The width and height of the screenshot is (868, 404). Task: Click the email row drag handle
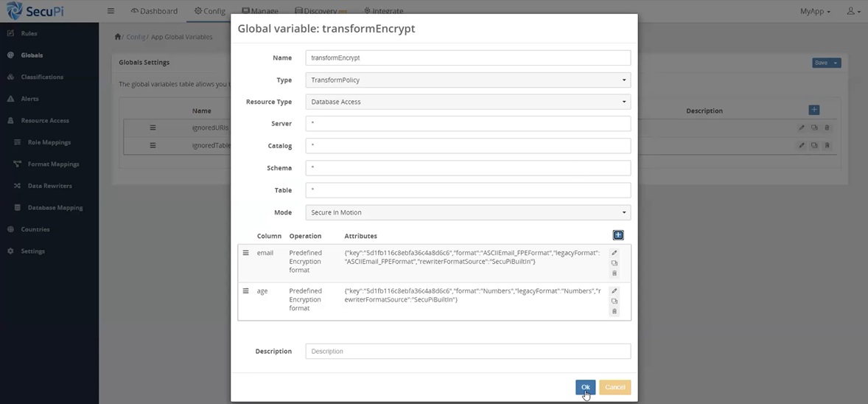click(246, 253)
